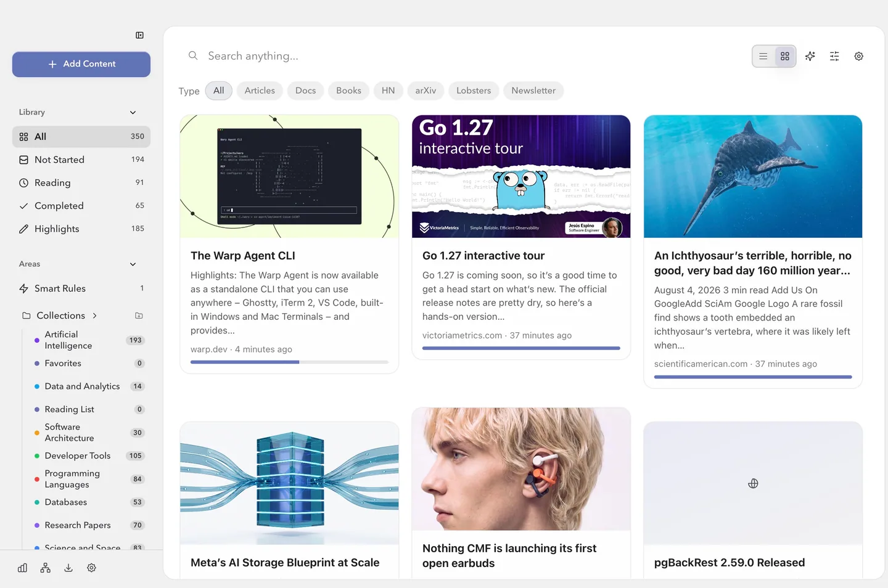The image size is (888, 588).
Task: Open the filter sliders icon
Action: (834, 56)
